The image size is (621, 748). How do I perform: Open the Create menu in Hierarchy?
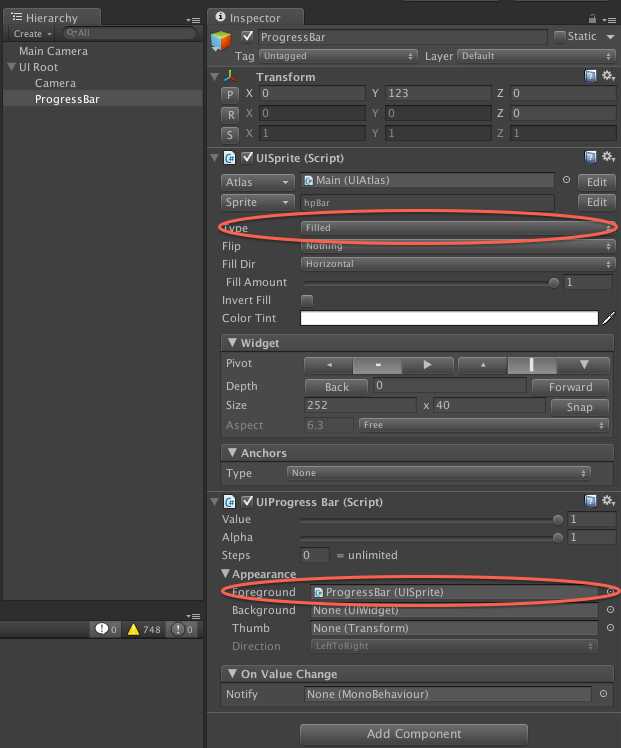[32, 34]
